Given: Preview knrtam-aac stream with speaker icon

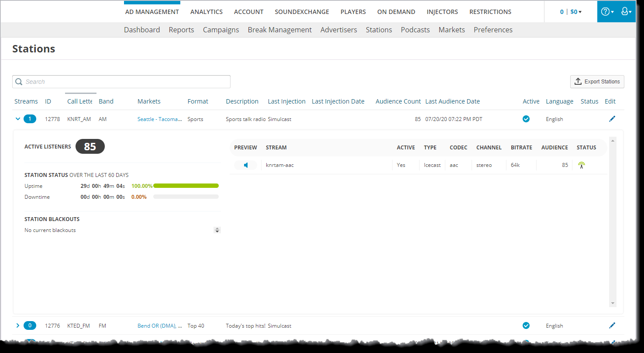Looking at the screenshot, I should (246, 165).
